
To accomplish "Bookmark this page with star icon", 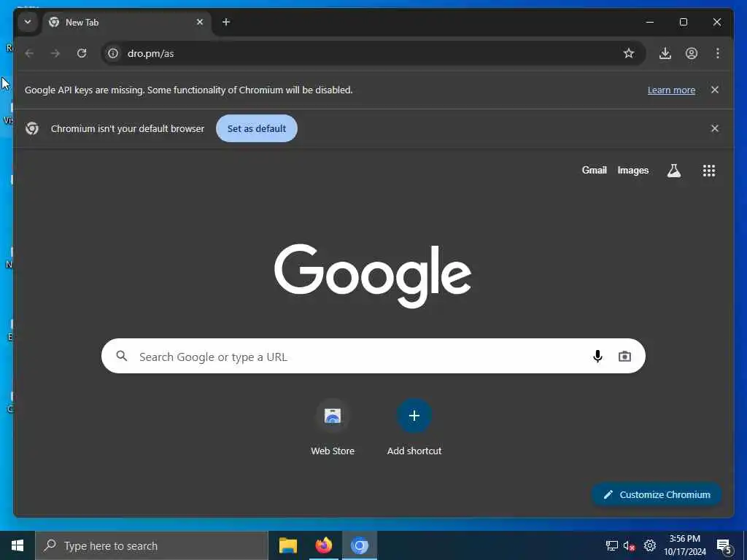I will point(629,53).
